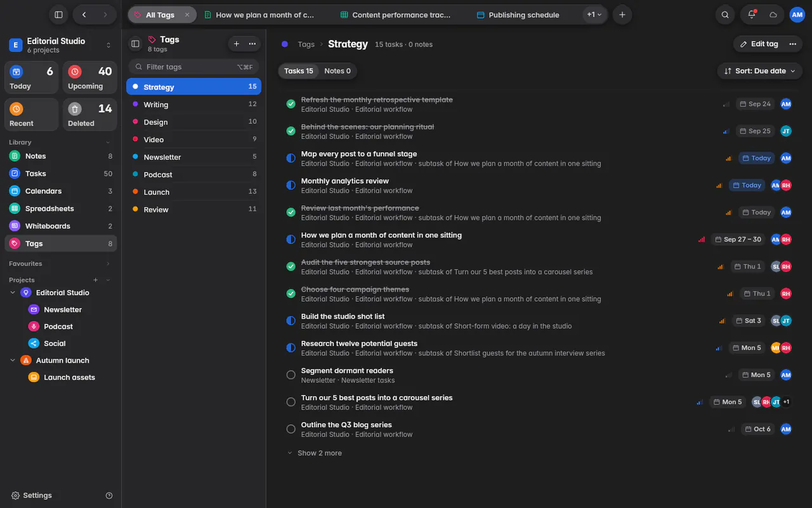This screenshot has height=508, width=812.
Task: Go back with the left arrow
Action: [84, 15]
